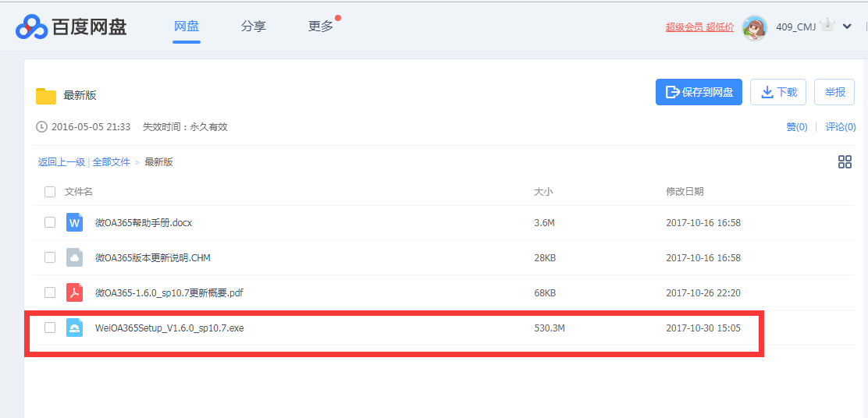The height and width of the screenshot is (418, 868).
Task: Sort by the 文件名 column header
Action: click(x=79, y=192)
